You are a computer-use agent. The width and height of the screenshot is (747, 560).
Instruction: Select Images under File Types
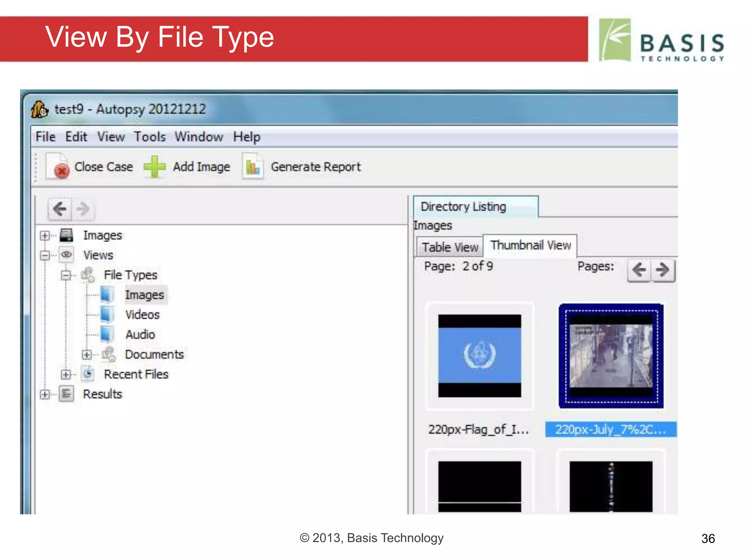point(145,295)
